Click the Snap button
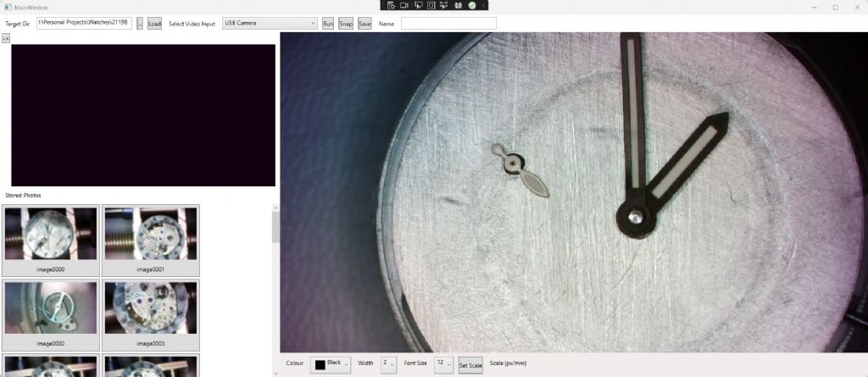Image resolution: width=868 pixels, height=377 pixels. pos(346,23)
